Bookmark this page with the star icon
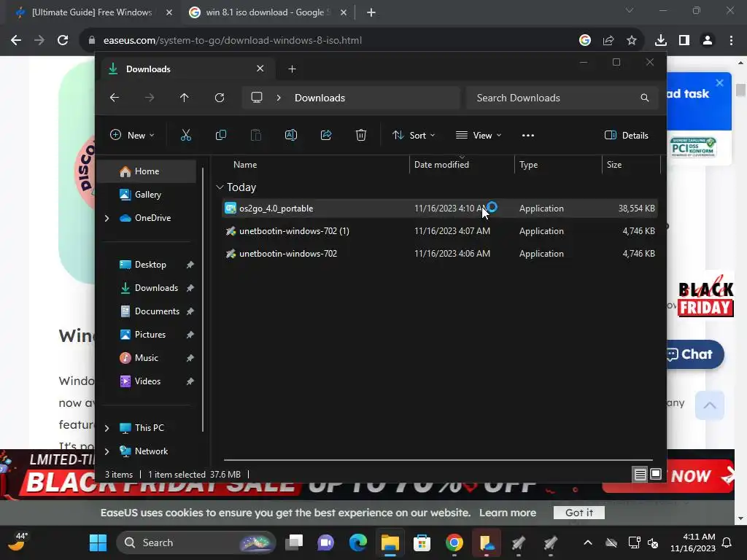The width and height of the screenshot is (747, 560). (x=632, y=41)
